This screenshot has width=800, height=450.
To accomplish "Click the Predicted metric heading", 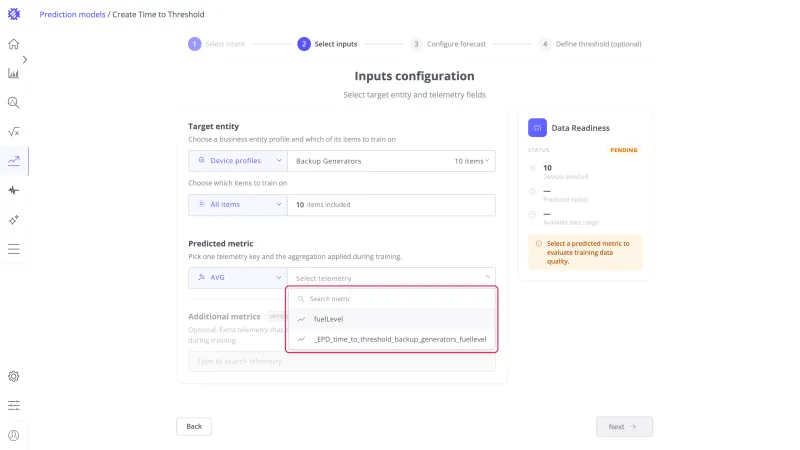I will [220, 244].
